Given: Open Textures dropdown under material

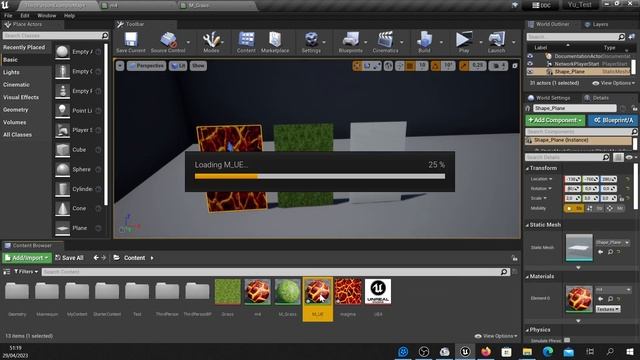Looking at the screenshot, I should coord(607,309).
